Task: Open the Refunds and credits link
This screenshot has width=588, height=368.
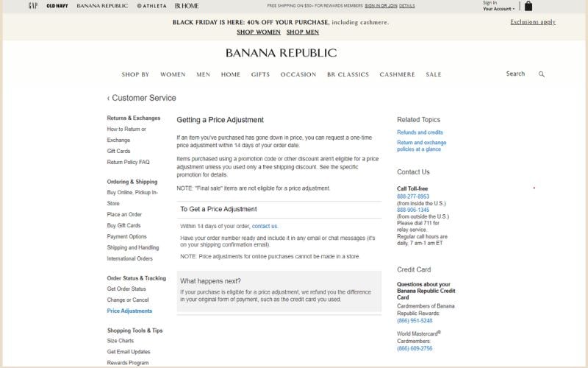Action: tap(420, 132)
